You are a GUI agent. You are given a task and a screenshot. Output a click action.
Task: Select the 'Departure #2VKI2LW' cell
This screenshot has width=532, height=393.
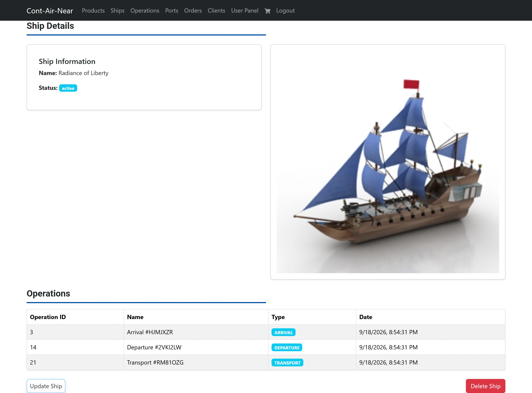196,347
